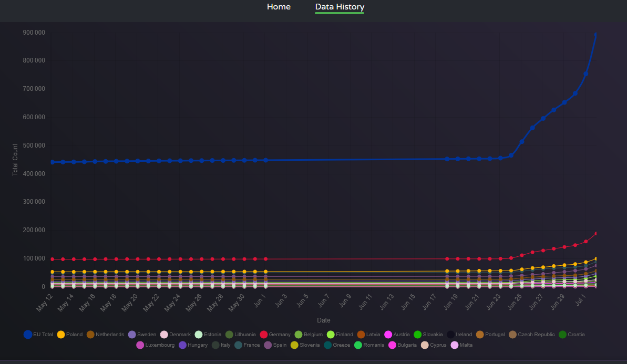Select the Slovenia legend item
This screenshot has height=364, width=627.
pyautogui.click(x=305, y=345)
